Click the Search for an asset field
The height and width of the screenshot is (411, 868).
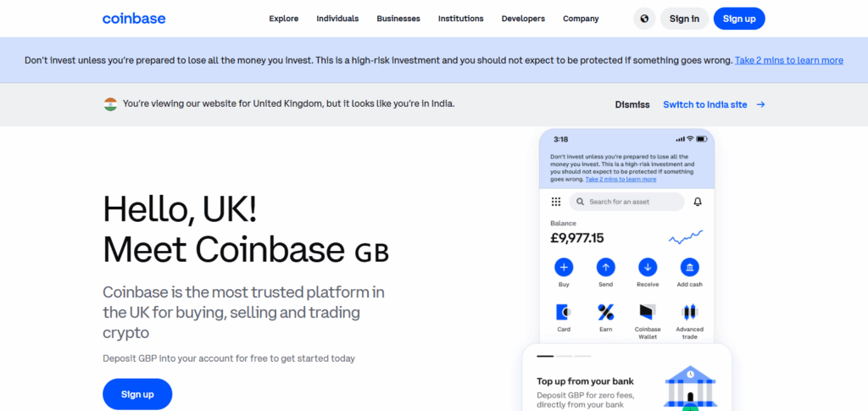[x=626, y=202]
